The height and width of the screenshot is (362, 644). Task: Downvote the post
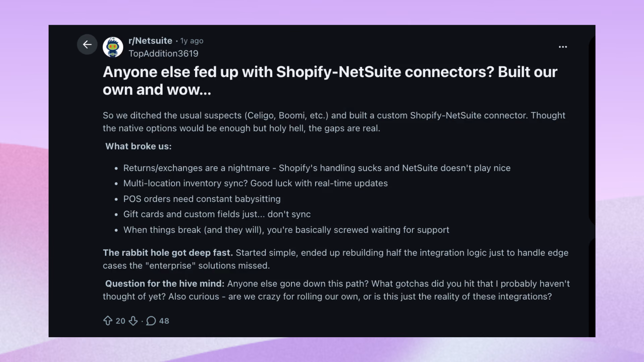click(x=133, y=321)
